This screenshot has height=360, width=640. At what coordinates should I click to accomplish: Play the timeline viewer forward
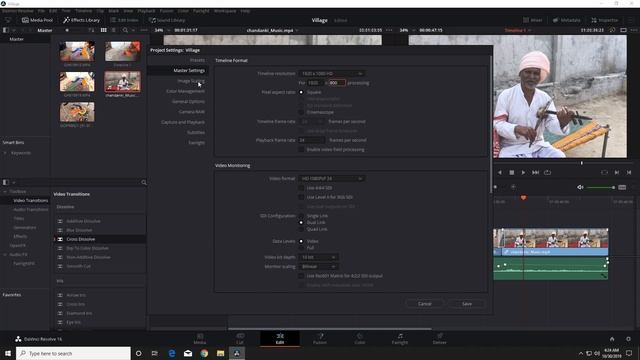523,173
